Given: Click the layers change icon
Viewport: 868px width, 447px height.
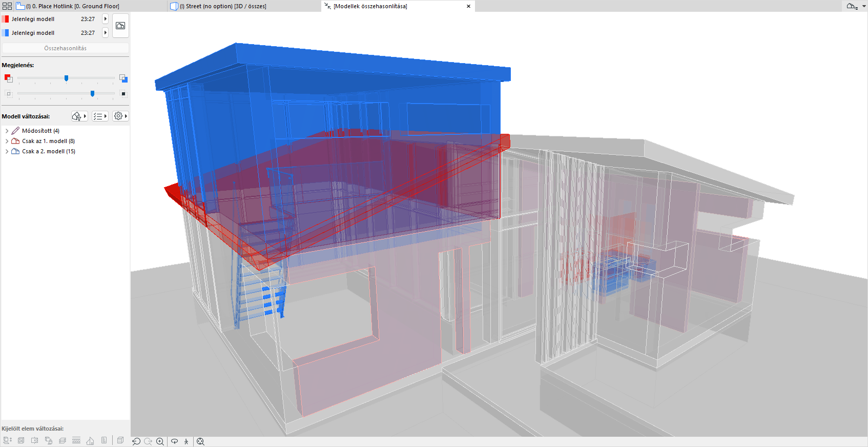Looking at the screenshot, I should click(63, 440).
